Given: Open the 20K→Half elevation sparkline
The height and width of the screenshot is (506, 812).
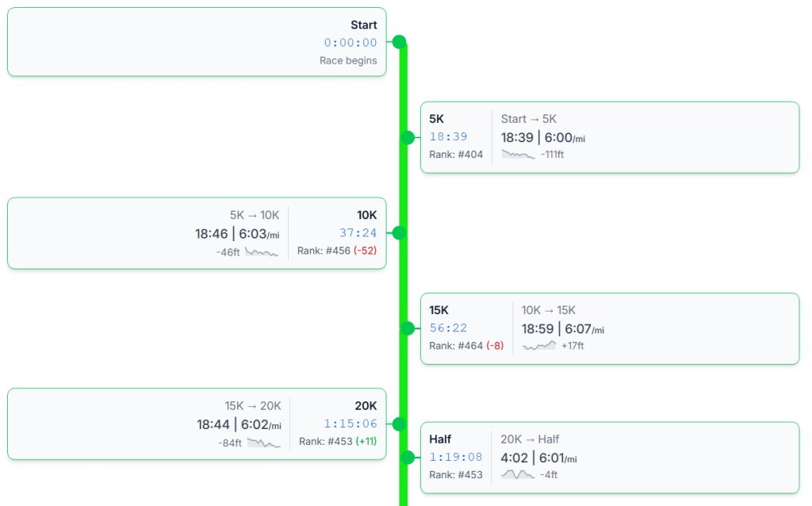Looking at the screenshot, I should click(517, 474).
